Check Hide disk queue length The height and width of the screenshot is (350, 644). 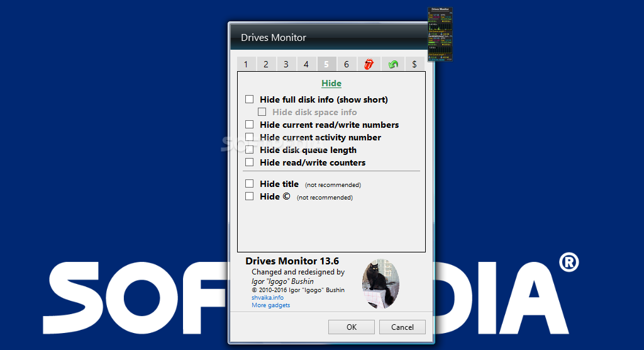pos(249,150)
